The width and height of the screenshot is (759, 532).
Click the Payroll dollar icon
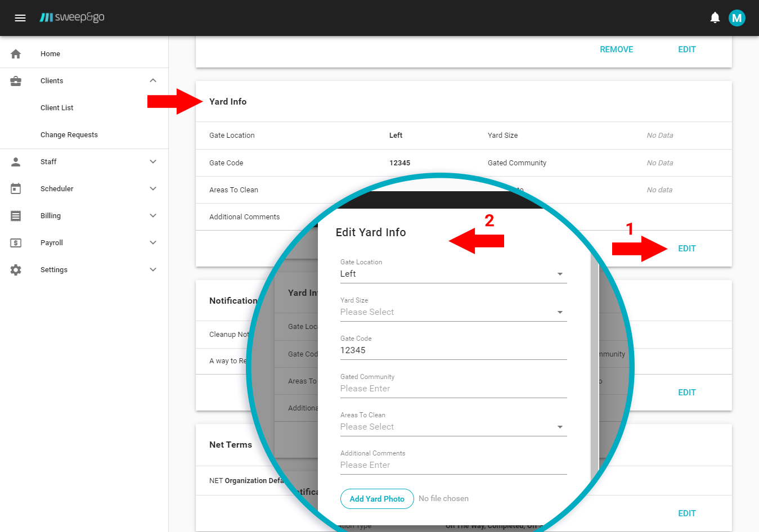coord(16,243)
